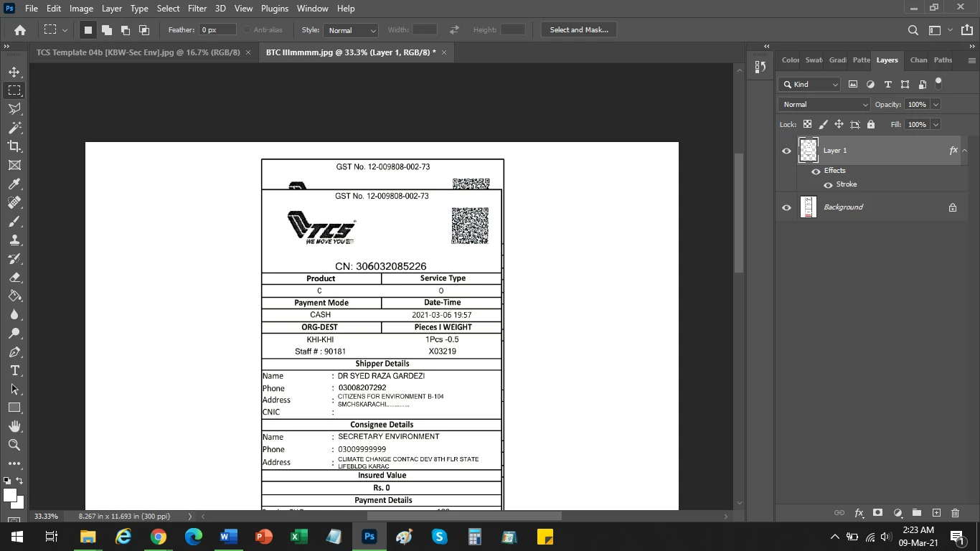Select the Clone Stamp tool
The image size is (980, 551).
[14, 240]
